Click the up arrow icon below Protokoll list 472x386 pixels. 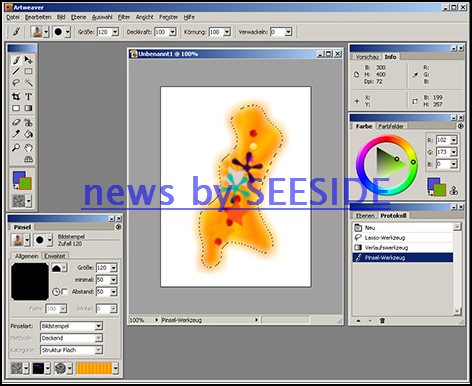(359, 321)
